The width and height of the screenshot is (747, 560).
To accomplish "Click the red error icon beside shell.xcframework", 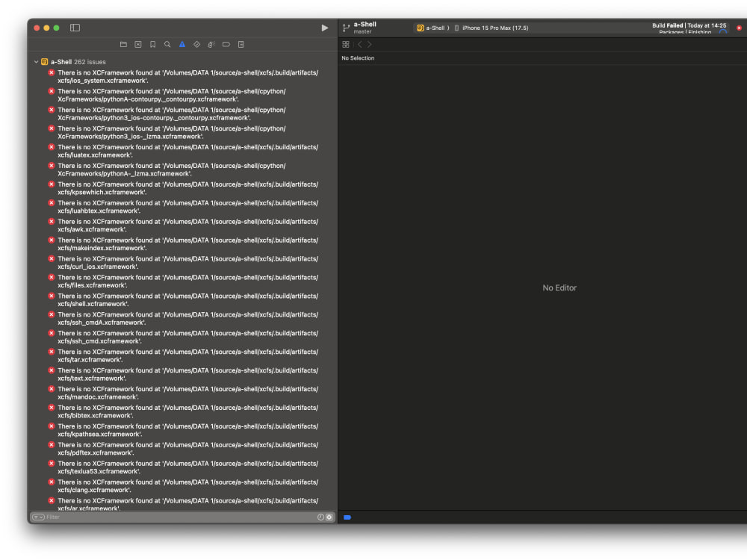I will pyautogui.click(x=52, y=296).
